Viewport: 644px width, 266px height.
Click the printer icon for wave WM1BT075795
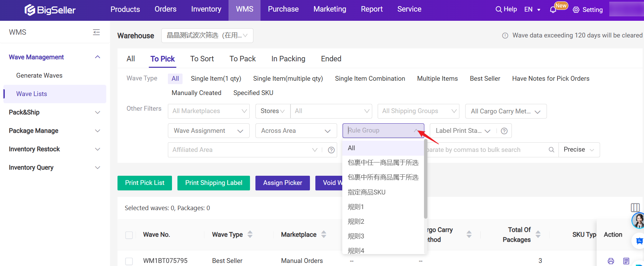(x=611, y=261)
